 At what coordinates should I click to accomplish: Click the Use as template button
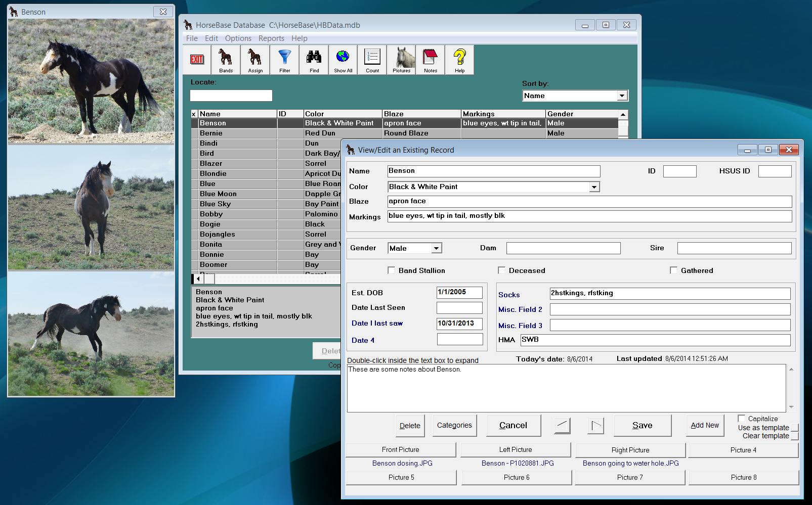tap(794, 428)
